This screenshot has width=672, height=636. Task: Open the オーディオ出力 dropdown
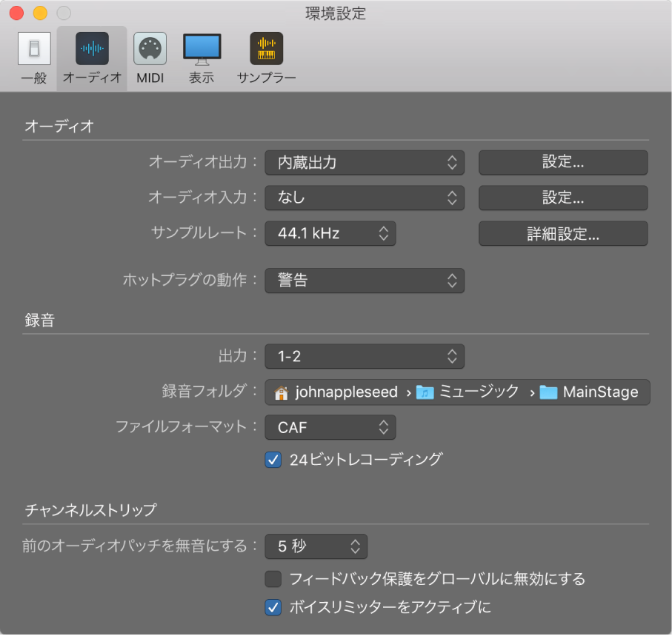click(364, 162)
